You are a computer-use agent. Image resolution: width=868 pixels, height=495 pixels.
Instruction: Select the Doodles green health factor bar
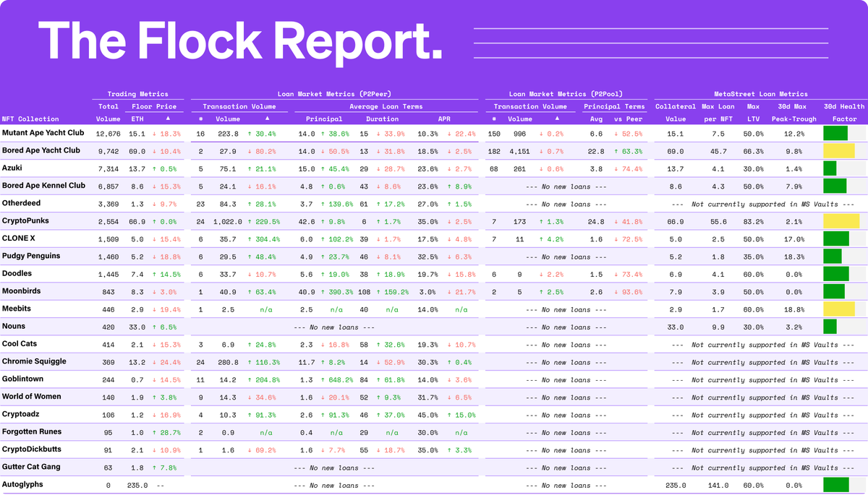pyautogui.click(x=836, y=274)
